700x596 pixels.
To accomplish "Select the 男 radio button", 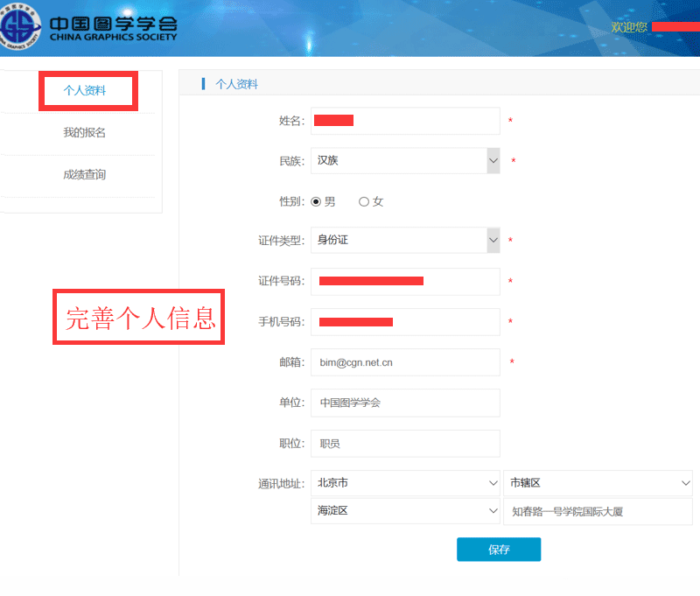I will tap(316, 202).
